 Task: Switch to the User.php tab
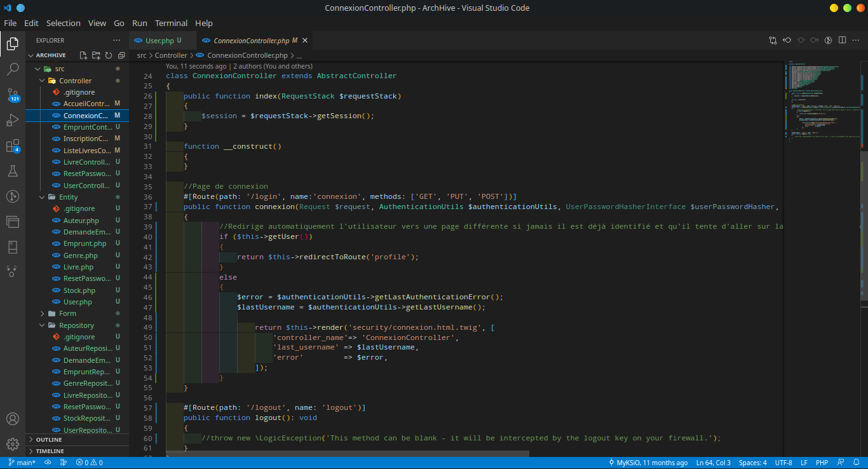coord(159,41)
